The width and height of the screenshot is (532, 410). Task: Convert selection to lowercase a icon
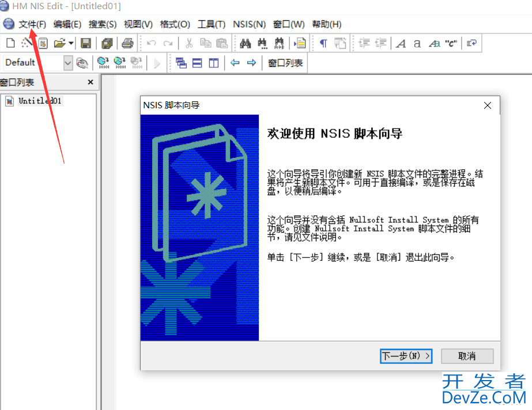click(417, 43)
